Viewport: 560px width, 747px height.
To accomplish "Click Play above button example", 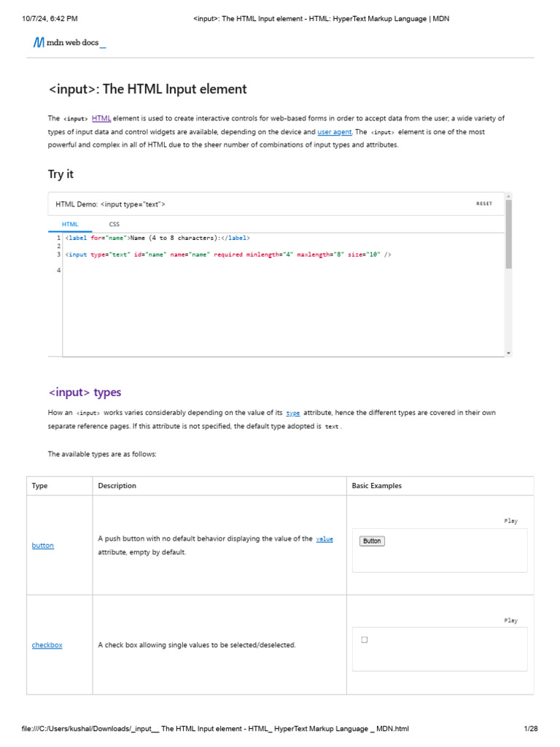I will point(511,521).
